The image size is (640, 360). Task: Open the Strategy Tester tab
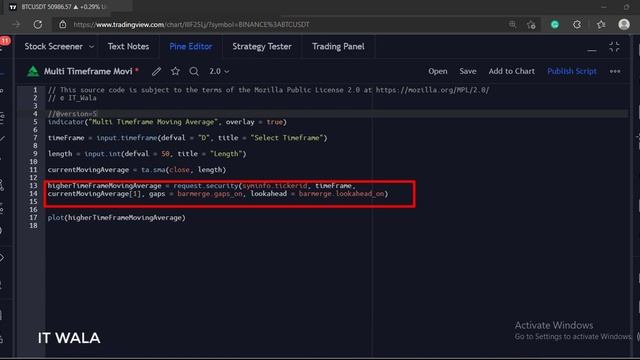pyautogui.click(x=262, y=47)
